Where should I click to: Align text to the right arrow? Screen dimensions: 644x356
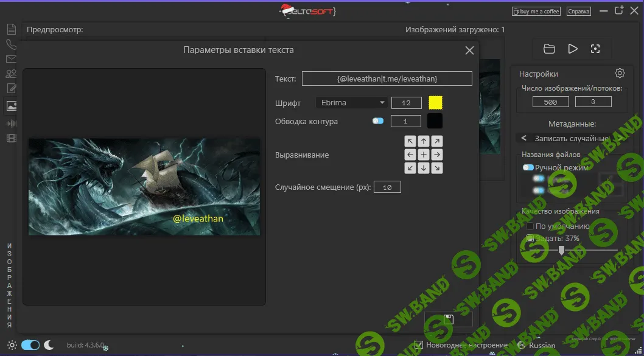pos(437,155)
